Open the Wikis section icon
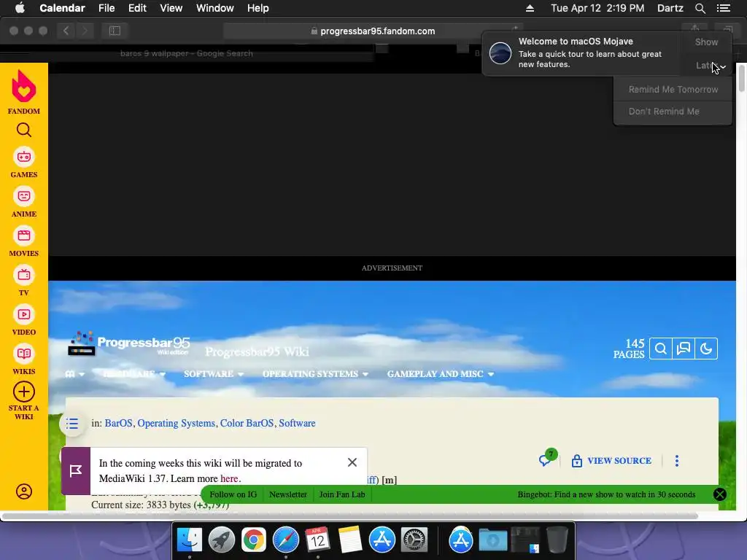Viewport: 747px width, 560px height. click(24, 354)
